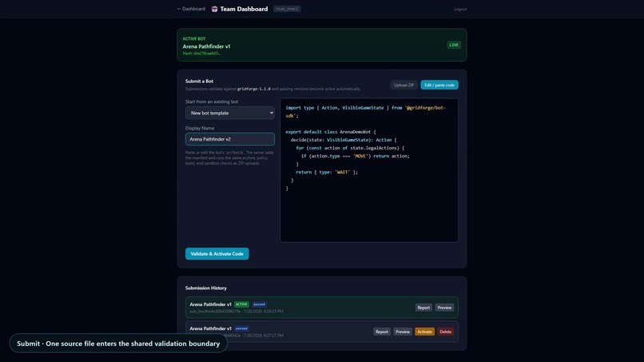This screenshot has height=362, width=644.
Task: Click the Submit a Bot heading
Action: click(x=199, y=82)
